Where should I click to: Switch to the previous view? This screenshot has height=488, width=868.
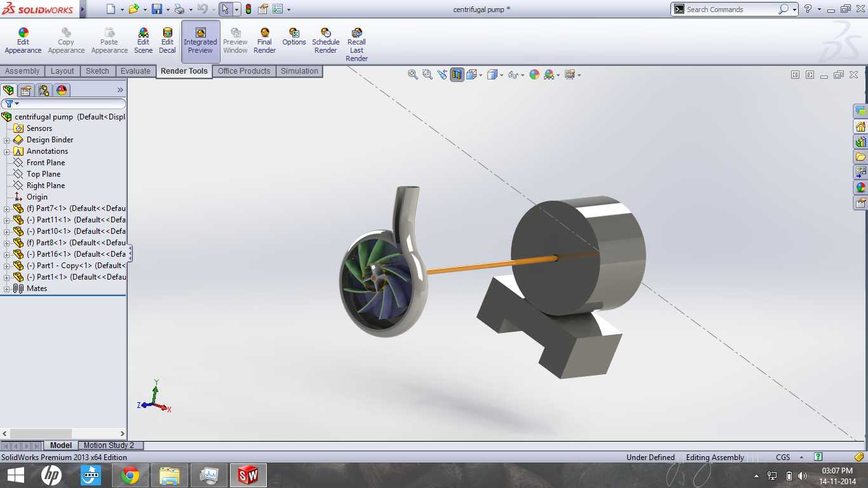click(442, 74)
